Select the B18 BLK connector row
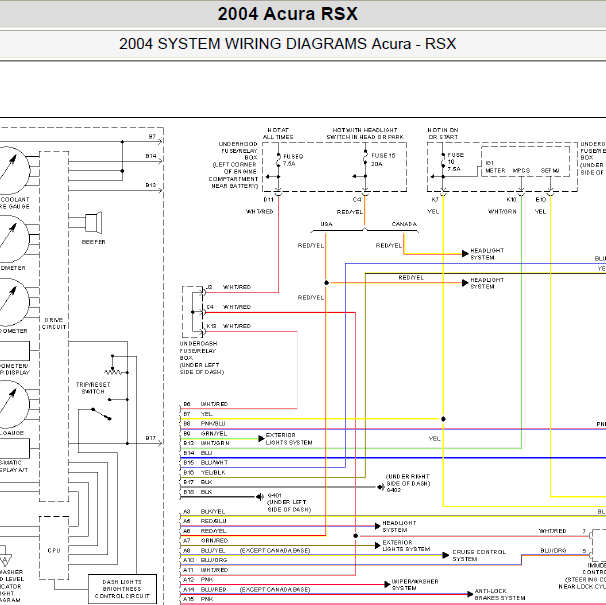Viewport: 606px width, 605px height. click(x=197, y=492)
